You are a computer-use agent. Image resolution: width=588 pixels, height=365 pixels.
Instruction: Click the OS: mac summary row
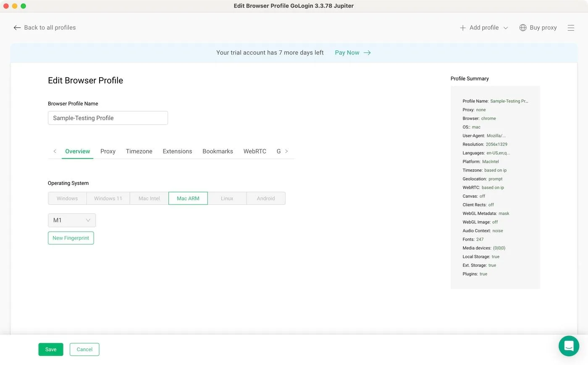point(471,127)
